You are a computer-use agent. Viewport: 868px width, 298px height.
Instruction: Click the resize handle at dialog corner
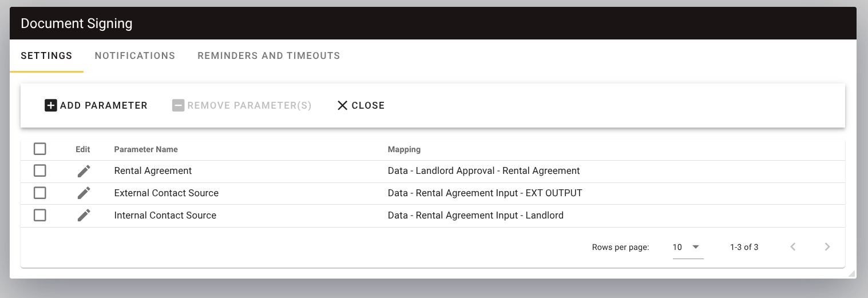851,274
